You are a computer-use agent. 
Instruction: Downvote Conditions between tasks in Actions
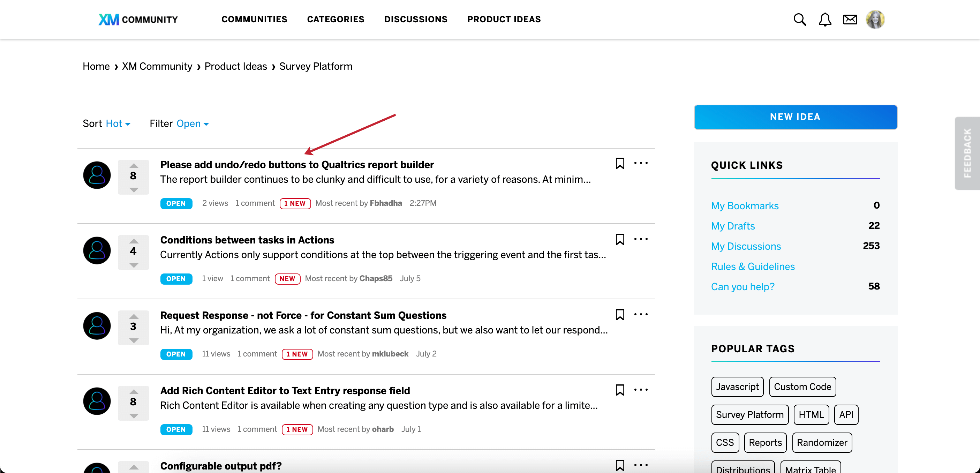(x=134, y=265)
